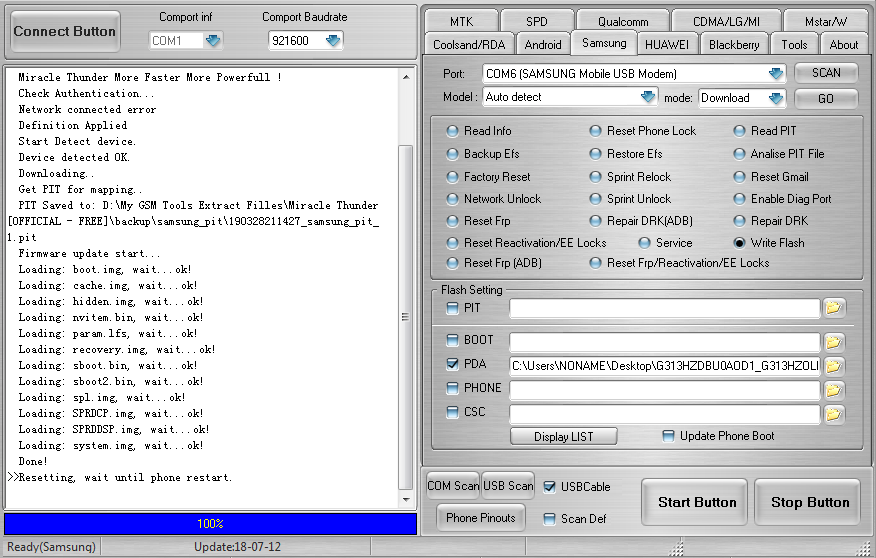This screenshot has height=558, width=876.
Task: Click the USB Scan button
Action: click(x=508, y=485)
